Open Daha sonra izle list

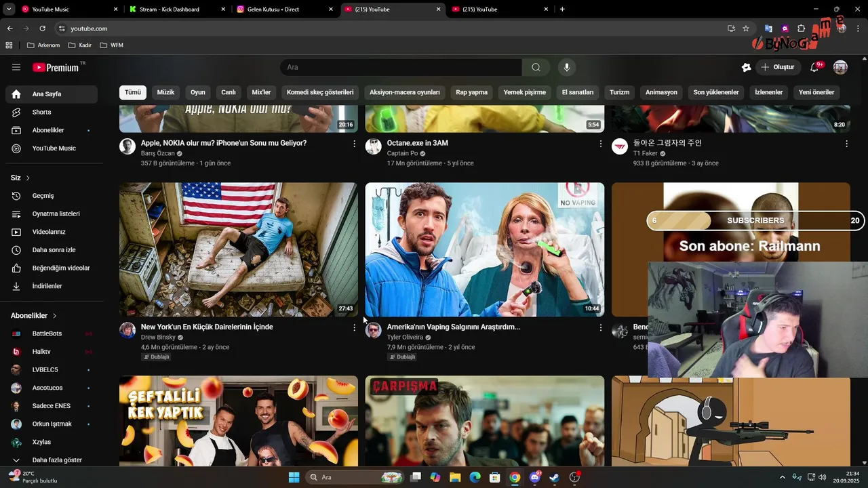52,250
